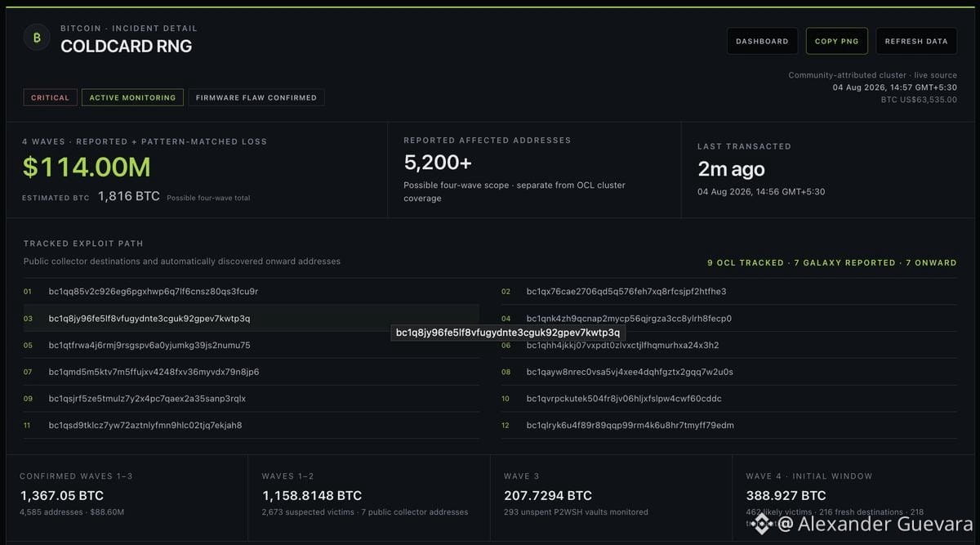This screenshot has width=980, height=545.
Task: Click the 207.7294 BTC wave 3 value
Action: (548, 495)
